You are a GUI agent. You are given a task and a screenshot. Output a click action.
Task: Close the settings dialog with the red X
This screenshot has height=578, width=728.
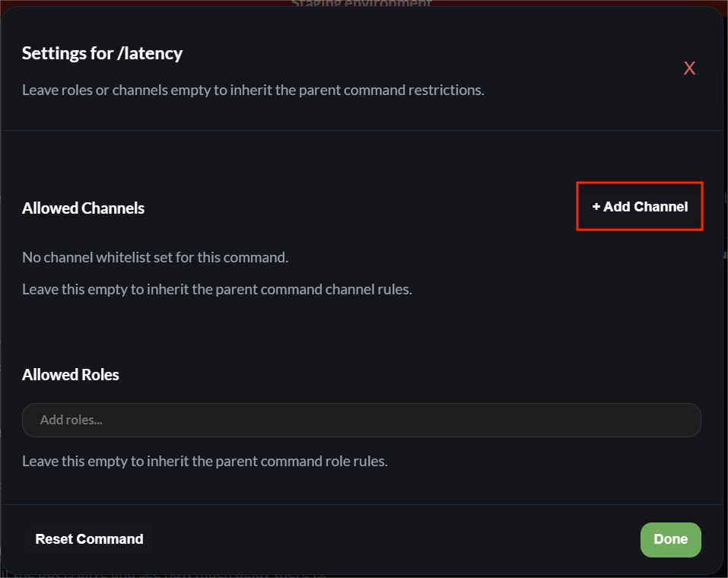click(x=689, y=68)
